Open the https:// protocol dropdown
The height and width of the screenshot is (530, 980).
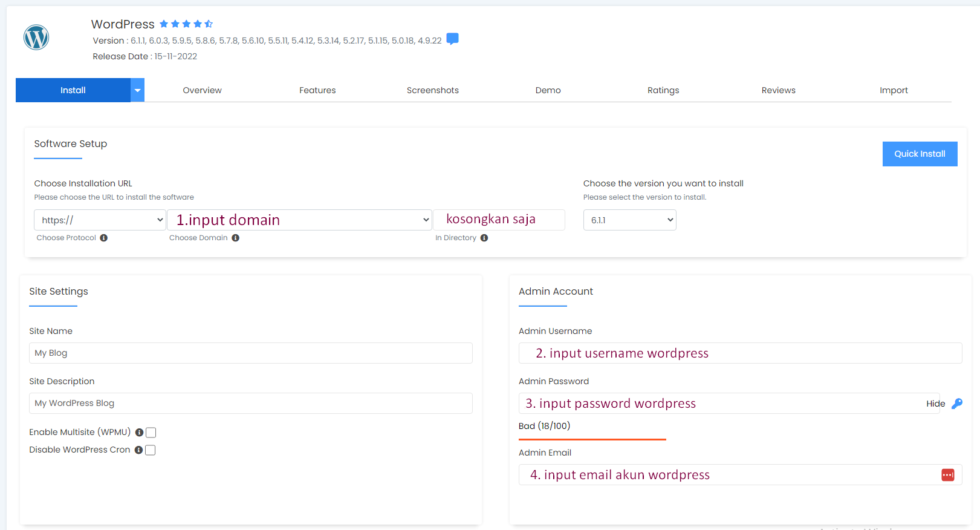click(100, 220)
